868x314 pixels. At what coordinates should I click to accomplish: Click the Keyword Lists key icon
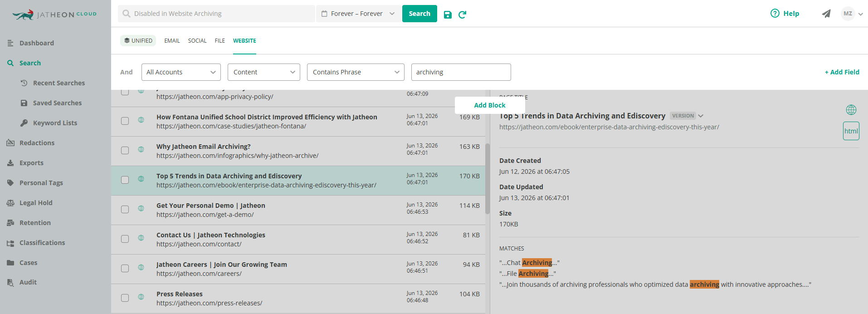tap(24, 123)
